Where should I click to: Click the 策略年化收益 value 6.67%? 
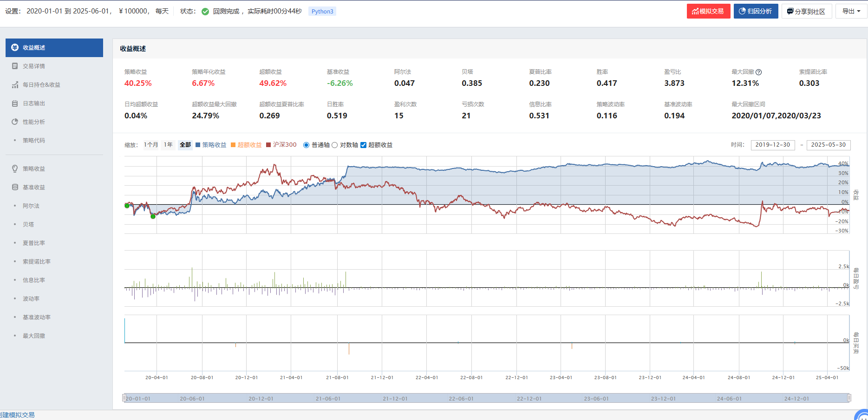coord(203,84)
